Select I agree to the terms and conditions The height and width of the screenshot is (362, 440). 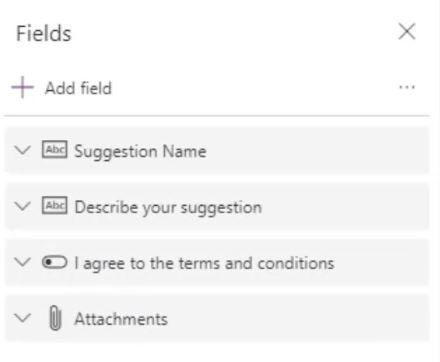[204, 263]
